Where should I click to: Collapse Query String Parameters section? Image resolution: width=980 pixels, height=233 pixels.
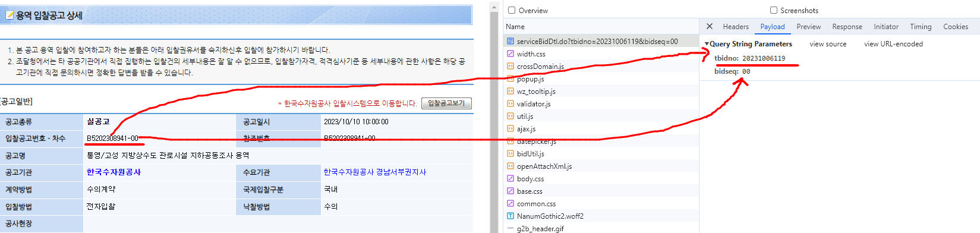(x=707, y=44)
